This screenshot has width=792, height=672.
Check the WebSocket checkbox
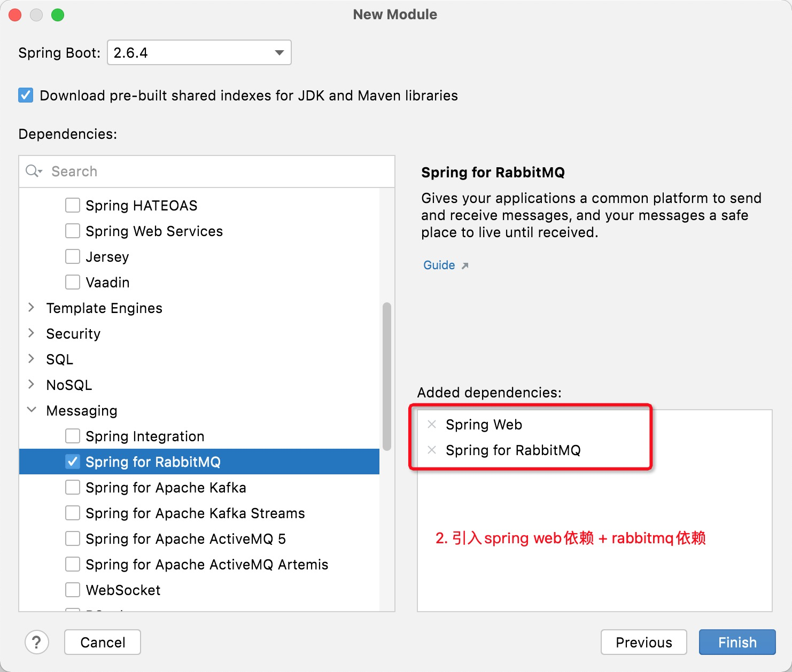(x=73, y=590)
